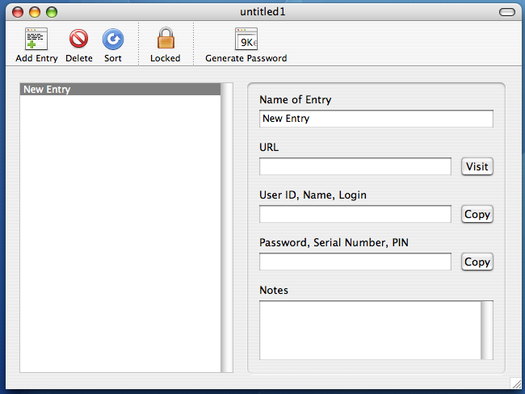The image size is (525, 394).
Task: Click the Visit button
Action: pyautogui.click(x=477, y=166)
